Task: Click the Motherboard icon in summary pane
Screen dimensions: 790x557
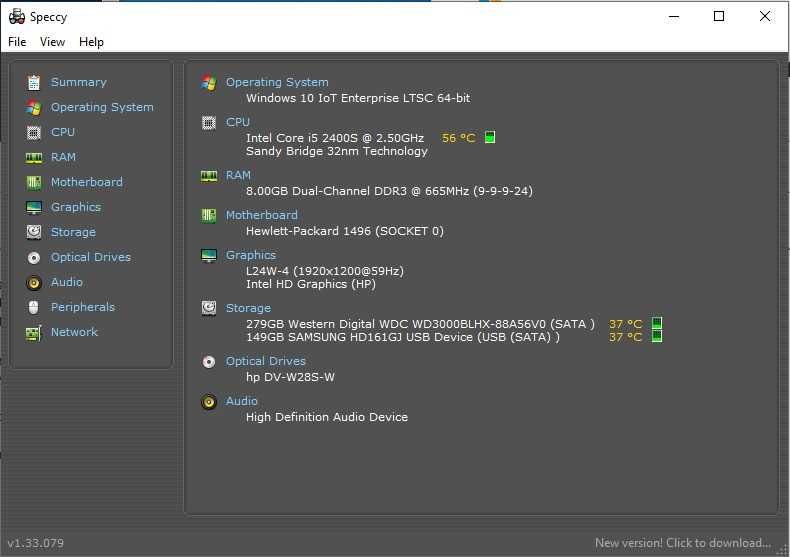Action: (209, 216)
